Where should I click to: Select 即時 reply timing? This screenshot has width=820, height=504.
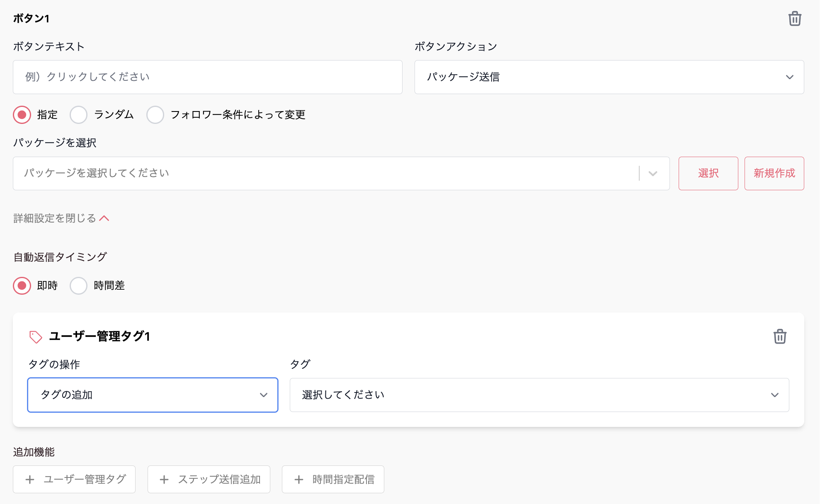tap(22, 286)
